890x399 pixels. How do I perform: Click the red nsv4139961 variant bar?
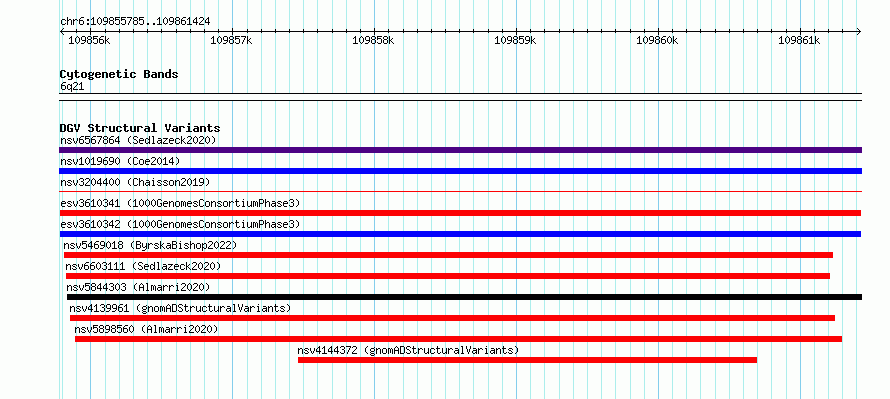[452, 318]
